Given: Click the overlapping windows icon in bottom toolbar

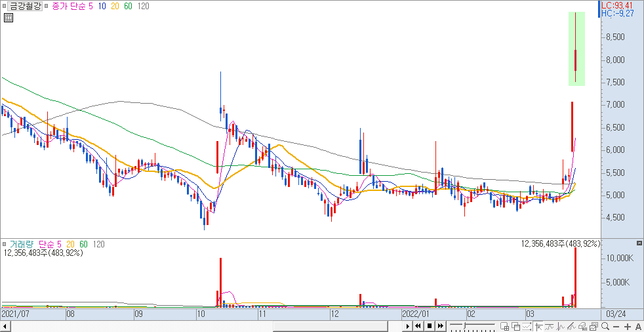Looking at the screenshot, I should 516,326.
